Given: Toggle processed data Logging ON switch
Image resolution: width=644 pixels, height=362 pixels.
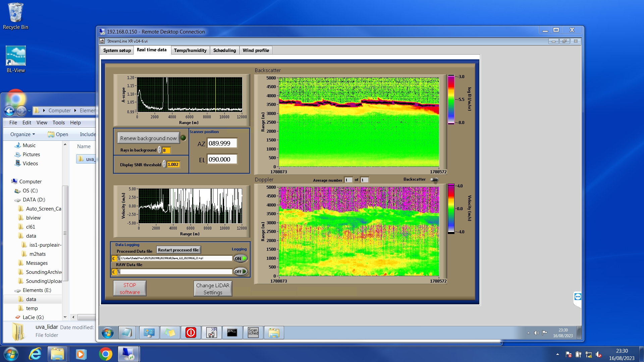Looking at the screenshot, I should [240, 258].
